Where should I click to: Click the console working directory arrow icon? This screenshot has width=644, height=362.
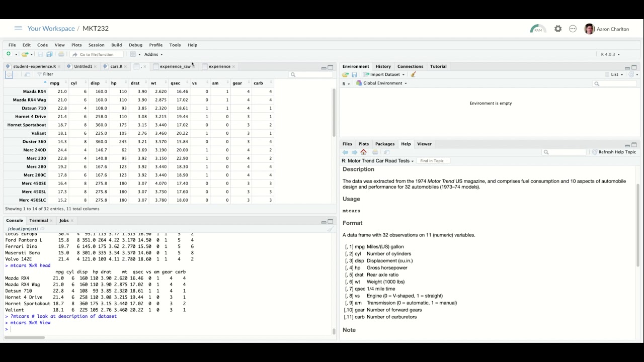[x=42, y=229]
